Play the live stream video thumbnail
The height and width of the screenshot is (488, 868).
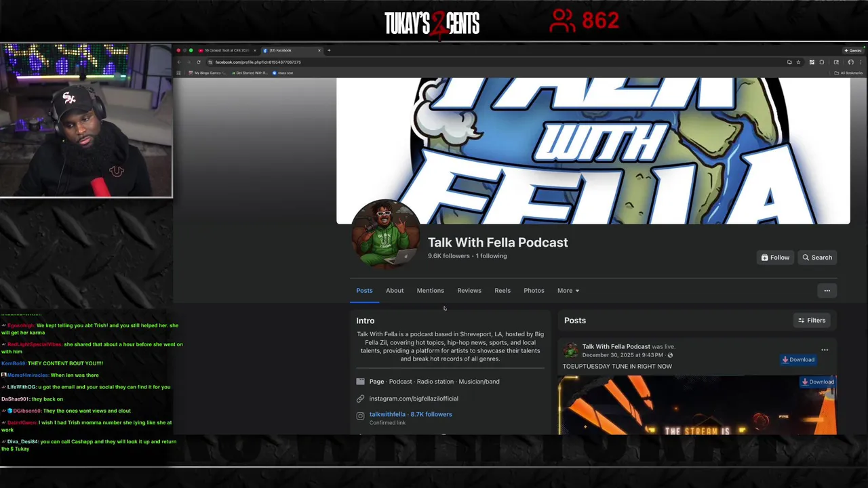click(697, 405)
